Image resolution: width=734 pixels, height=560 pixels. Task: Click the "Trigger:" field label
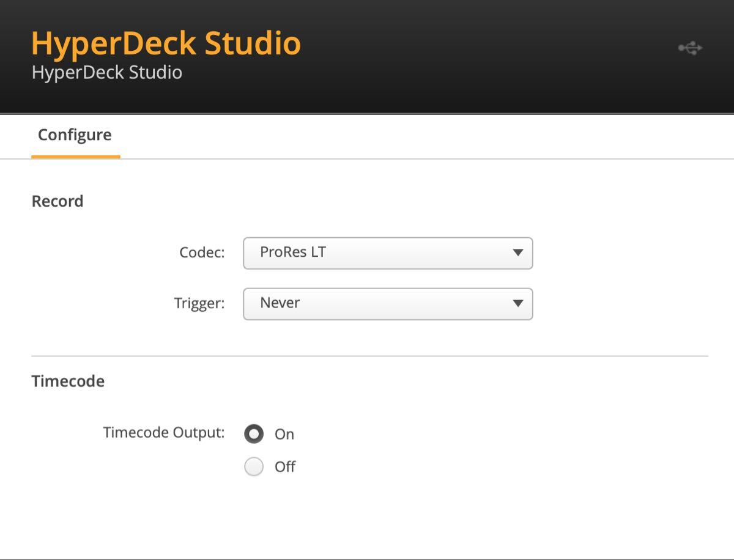[199, 303]
